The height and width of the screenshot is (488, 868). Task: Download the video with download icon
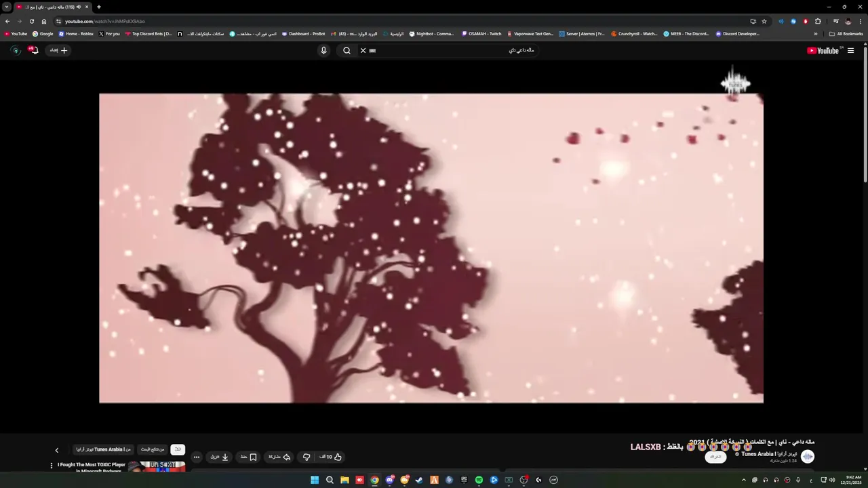click(220, 457)
